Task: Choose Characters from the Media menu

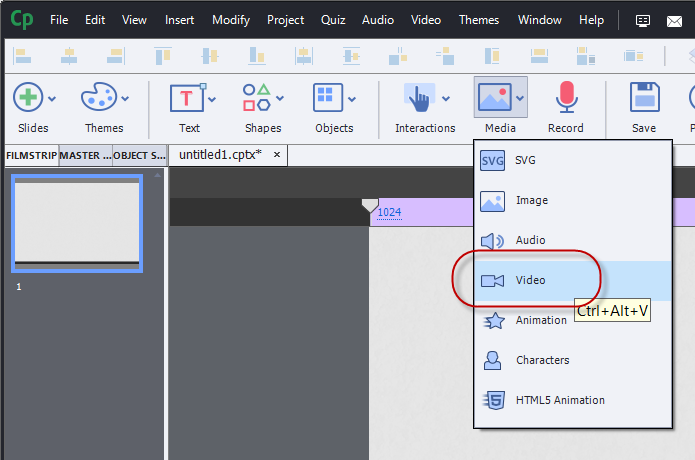Action: click(x=542, y=360)
